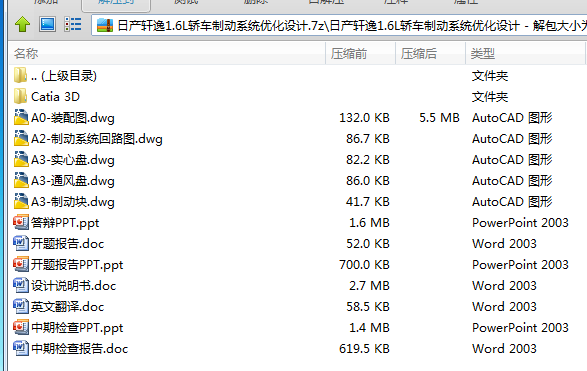Switch to the detail list view icon
Image resolution: width=587 pixels, height=371 pixels.
click(x=73, y=25)
